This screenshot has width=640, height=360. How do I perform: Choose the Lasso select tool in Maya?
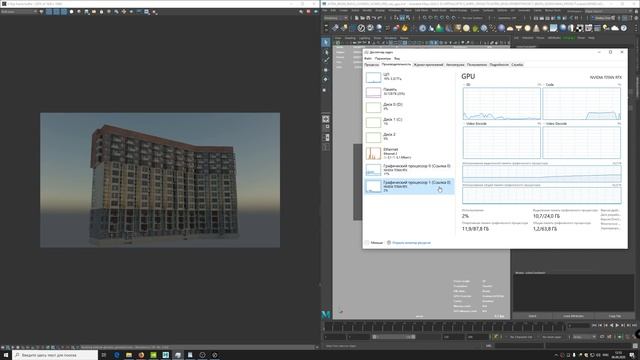tap(326, 52)
